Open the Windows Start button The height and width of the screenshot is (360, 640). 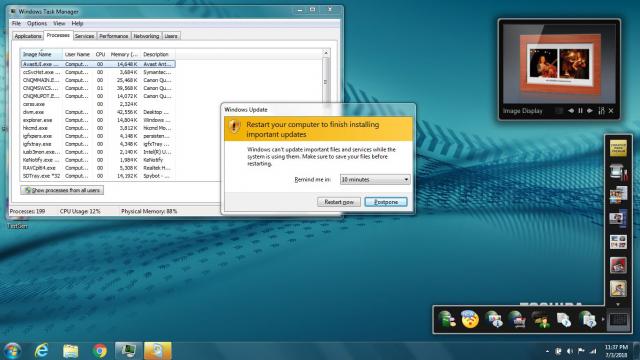click(12, 351)
